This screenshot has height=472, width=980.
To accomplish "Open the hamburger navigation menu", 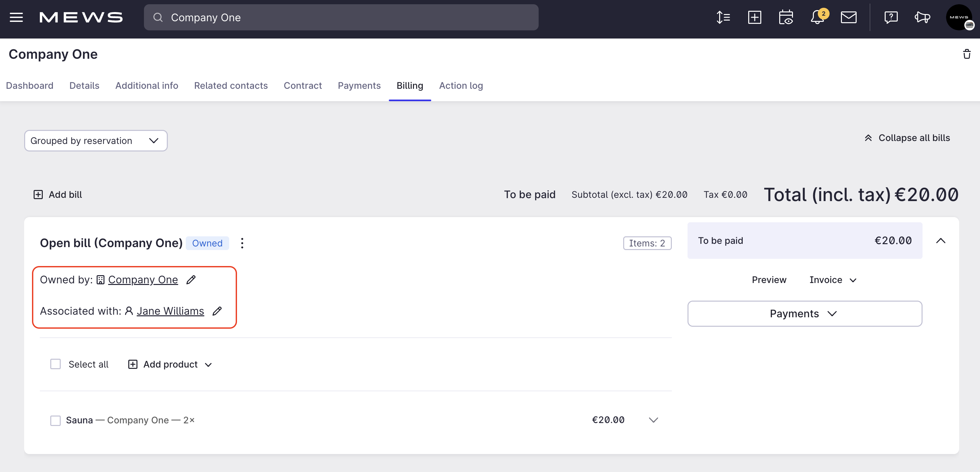I will 16,17.
